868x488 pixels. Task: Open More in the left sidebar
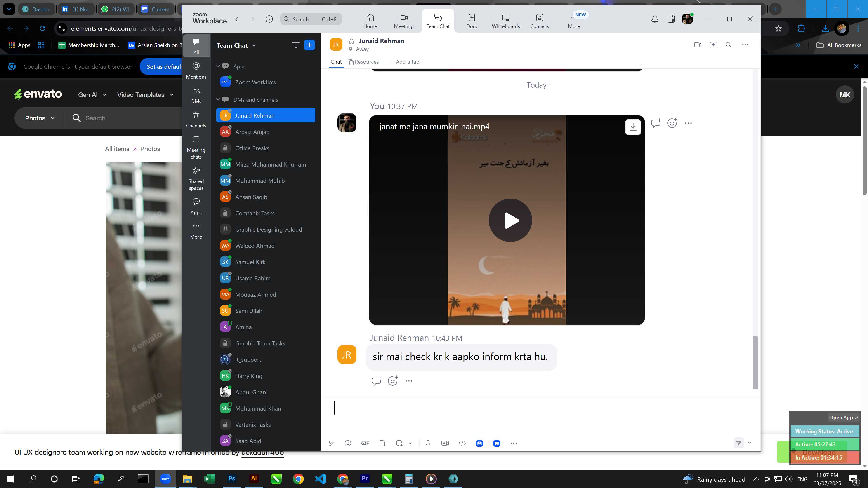[x=196, y=231]
